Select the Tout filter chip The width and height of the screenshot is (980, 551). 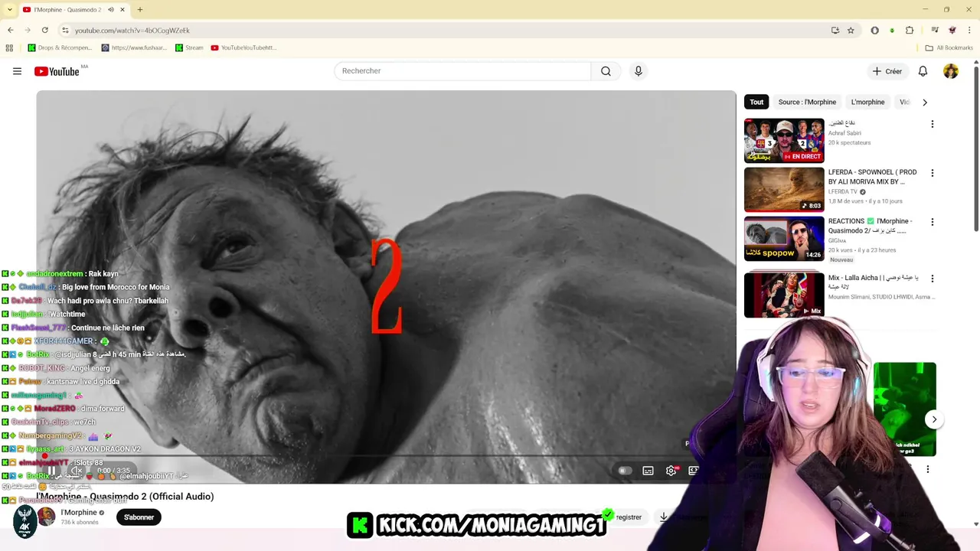[x=756, y=102]
